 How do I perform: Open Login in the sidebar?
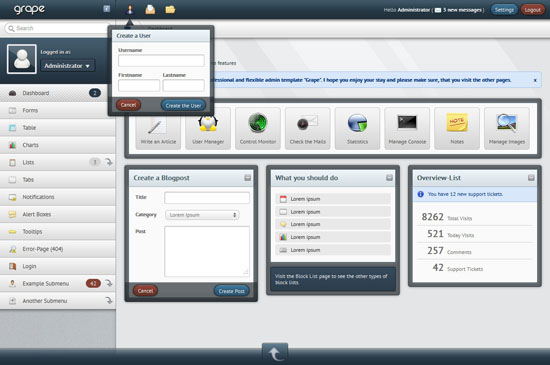pyautogui.click(x=58, y=266)
